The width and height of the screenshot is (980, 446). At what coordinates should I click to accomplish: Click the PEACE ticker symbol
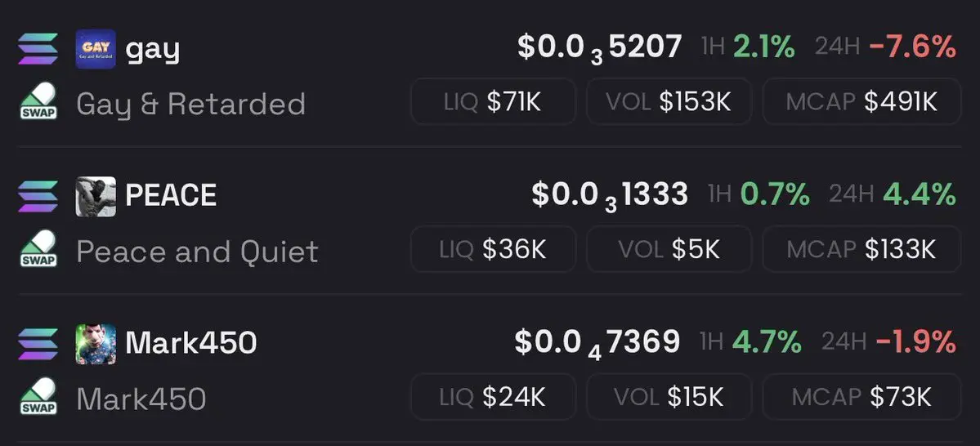click(171, 196)
